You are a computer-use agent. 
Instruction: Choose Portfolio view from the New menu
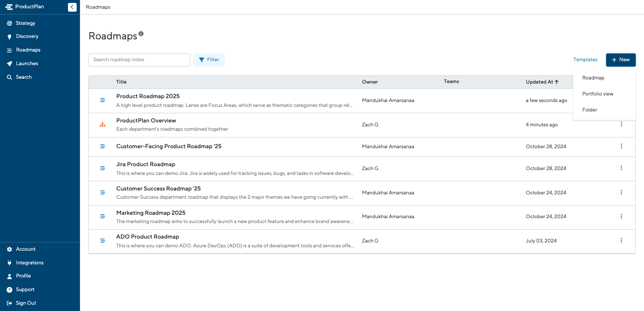pos(598,94)
